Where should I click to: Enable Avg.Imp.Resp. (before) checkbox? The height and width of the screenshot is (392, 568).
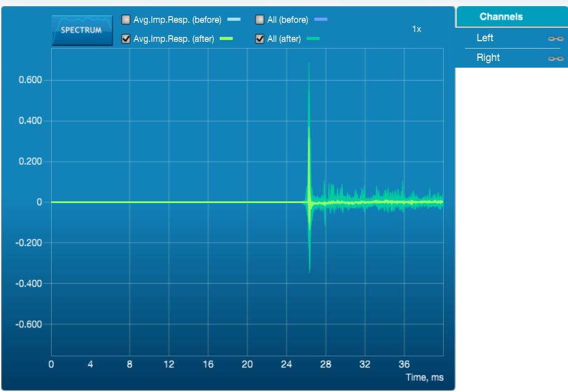(126, 20)
